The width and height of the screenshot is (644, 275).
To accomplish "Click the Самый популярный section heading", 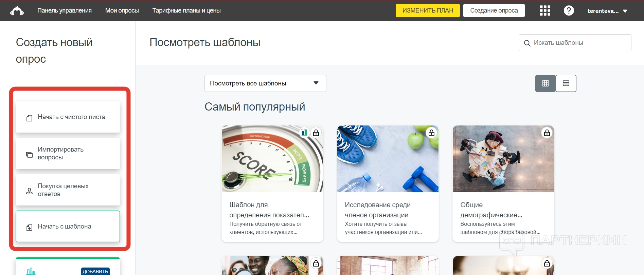I will pyautogui.click(x=255, y=107).
